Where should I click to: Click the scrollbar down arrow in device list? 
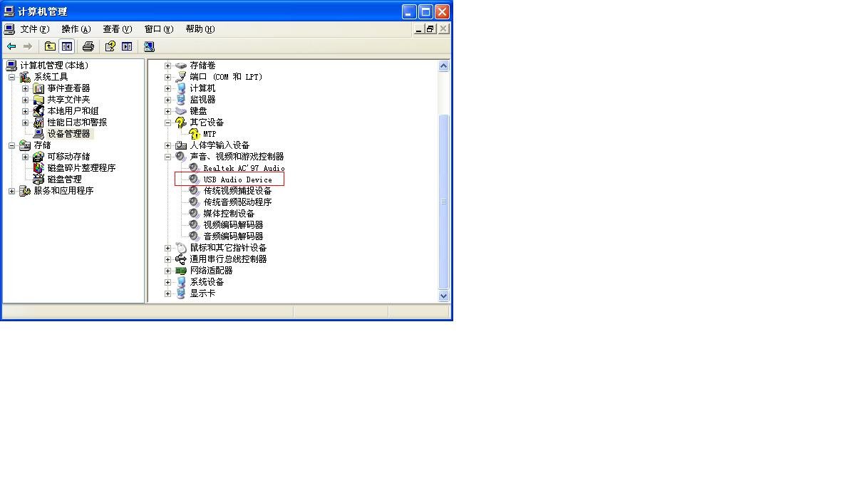tap(443, 296)
